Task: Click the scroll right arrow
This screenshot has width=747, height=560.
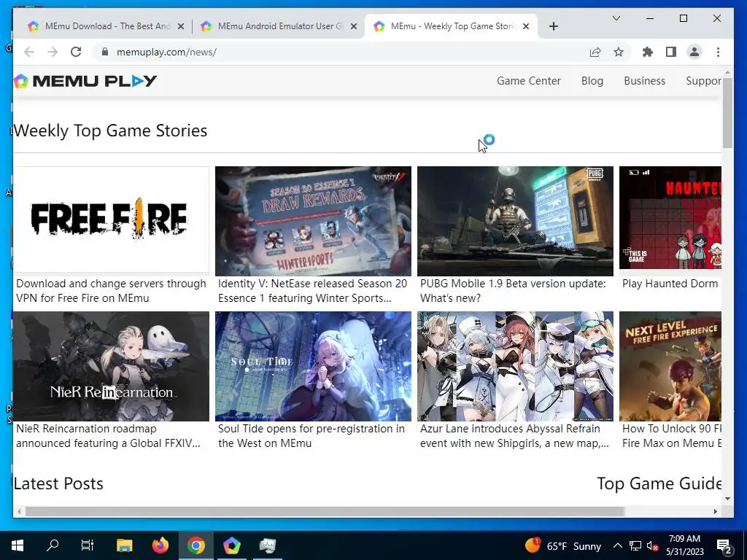Action: (715, 511)
